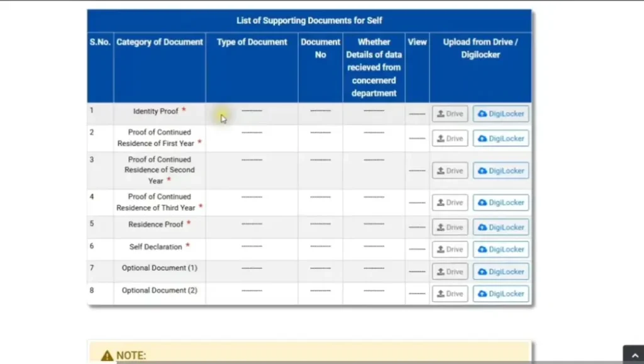This screenshot has height=364, width=644.
Task: Open DigiLocker for Residence Proof row
Action: 501,227
